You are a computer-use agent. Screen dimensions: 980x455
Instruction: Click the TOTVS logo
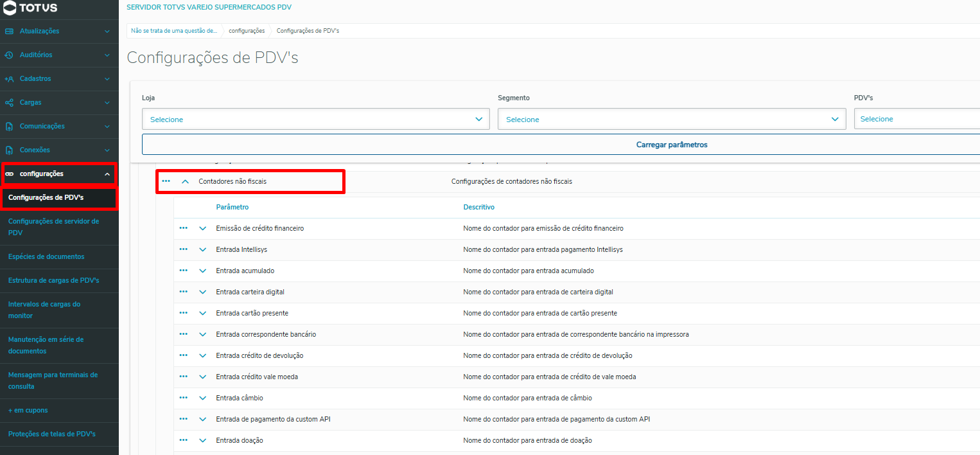point(31,8)
